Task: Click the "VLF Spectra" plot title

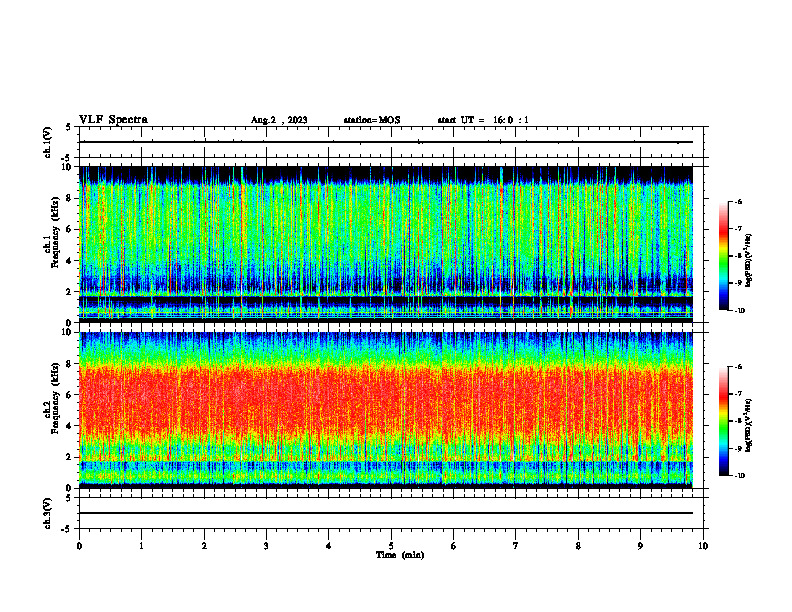Action: tap(113, 119)
